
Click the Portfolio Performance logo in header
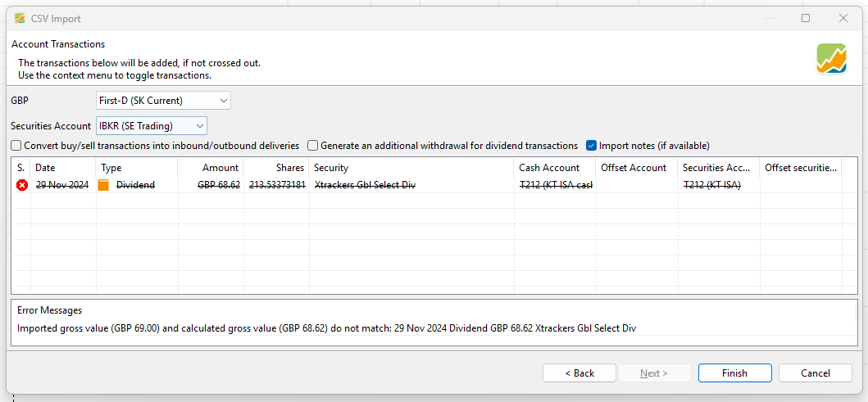(x=831, y=58)
